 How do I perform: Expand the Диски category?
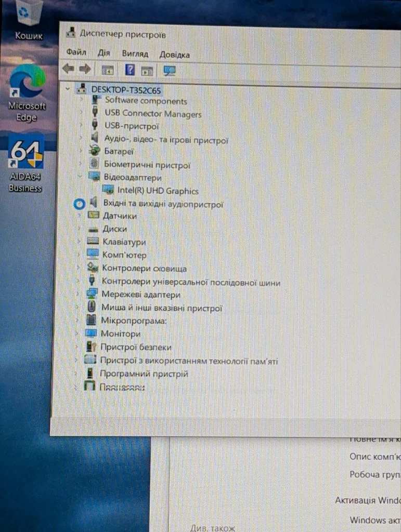point(79,229)
